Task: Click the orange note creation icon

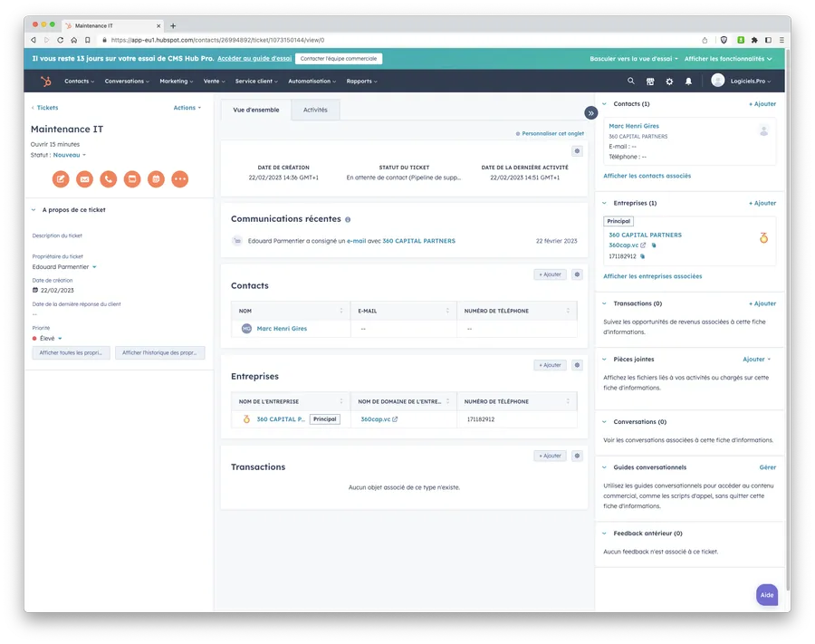Action: coord(61,179)
